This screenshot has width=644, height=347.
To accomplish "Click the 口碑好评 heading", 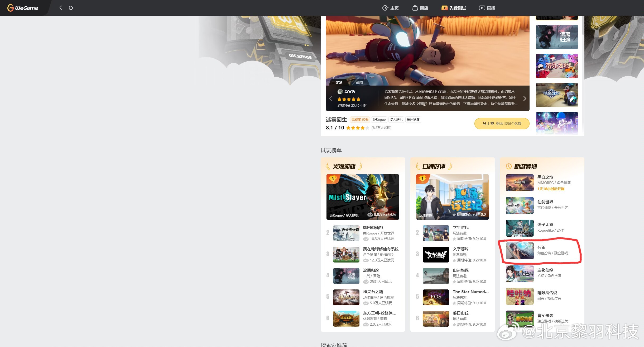I will pyautogui.click(x=434, y=166).
